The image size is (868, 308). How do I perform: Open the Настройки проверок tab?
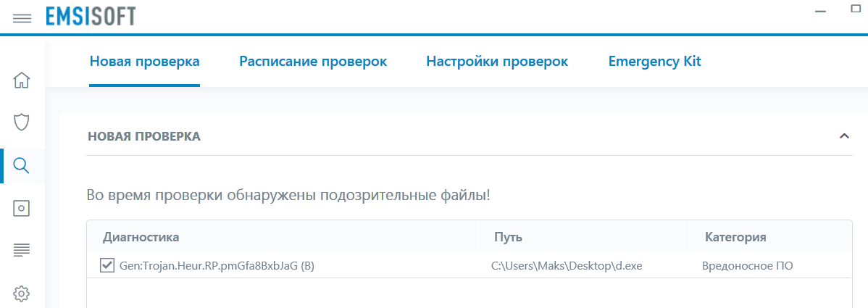pyautogui.click(x=497, y=62)
